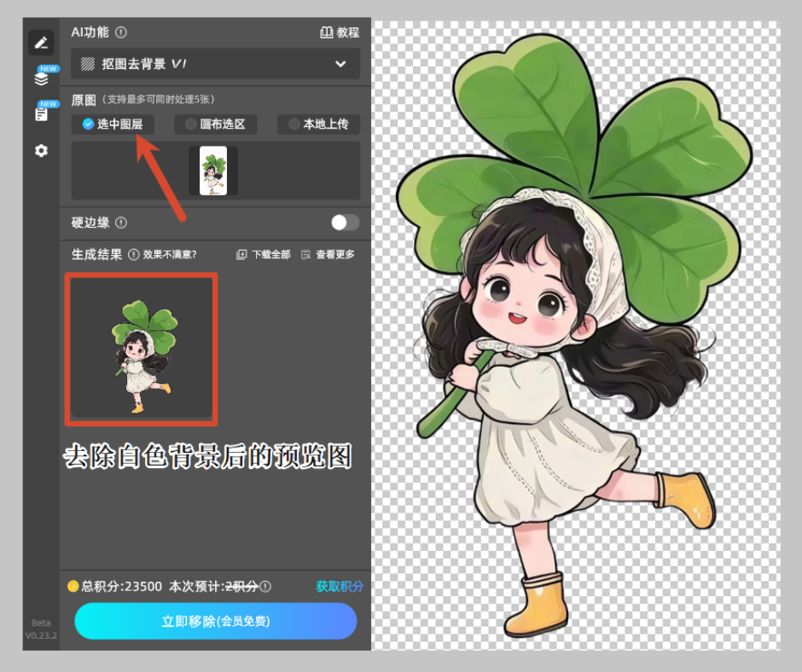
Task: Select the generated result thumbnail preview
Action: click(142, 349)
